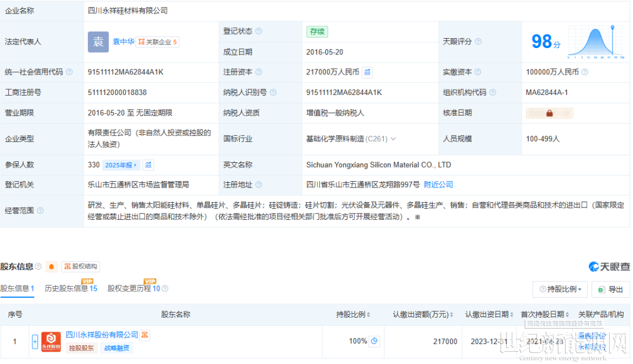
Task: Click the 存续 status tag
Action: coord(317,32)
